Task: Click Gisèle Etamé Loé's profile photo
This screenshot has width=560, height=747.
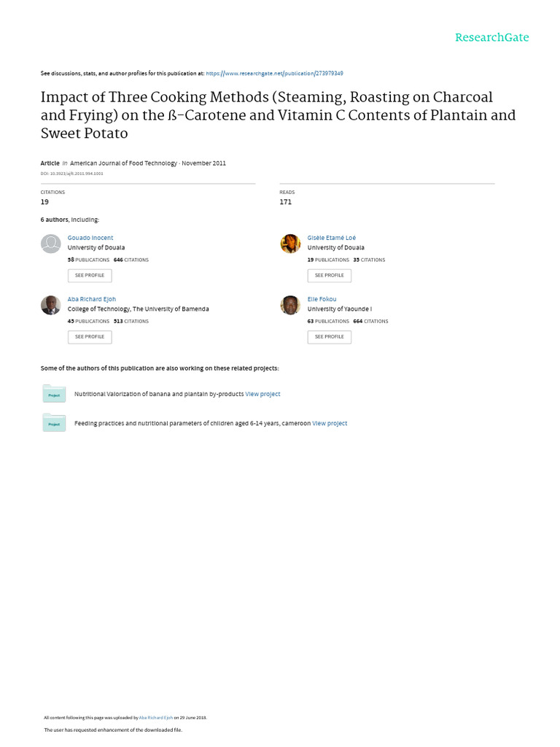Action: click(290, 244)
